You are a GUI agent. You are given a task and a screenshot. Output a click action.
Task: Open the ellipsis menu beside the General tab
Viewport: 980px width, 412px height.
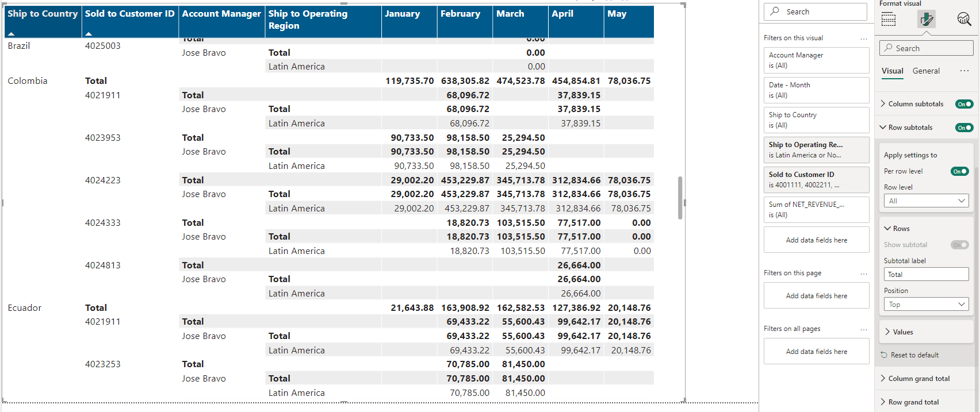click(x=964, y=71)
